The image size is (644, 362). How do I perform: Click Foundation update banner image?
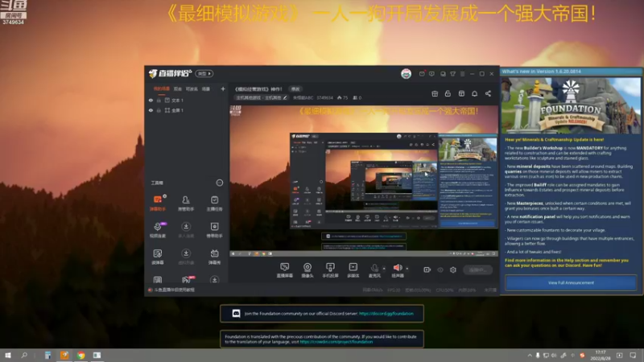(x=571, y=105)
